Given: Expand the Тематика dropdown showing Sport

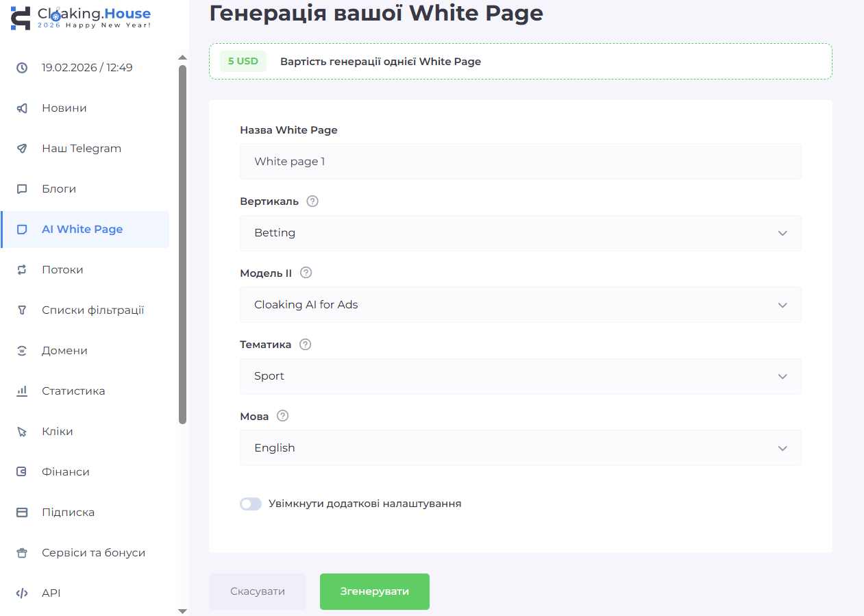Looking at the screenshot, I should pos(520,376).
